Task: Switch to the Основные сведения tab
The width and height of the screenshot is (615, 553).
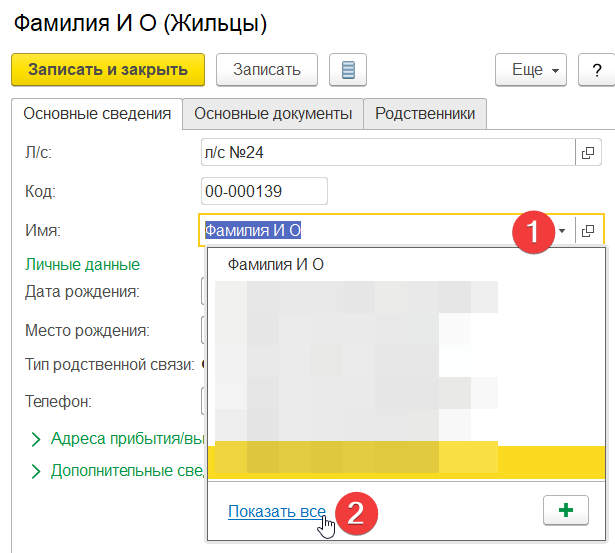Action: click(97, 114)
